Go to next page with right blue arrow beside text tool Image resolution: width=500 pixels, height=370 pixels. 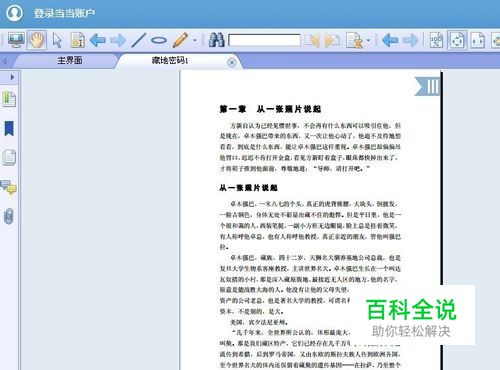point(118,40)
